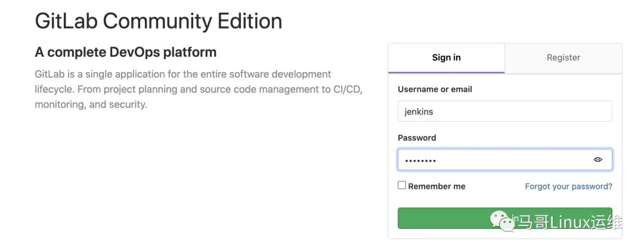Click the 'CI/CD' text in description
Viewport: 644px width, 251px height.
coord(347,89)
